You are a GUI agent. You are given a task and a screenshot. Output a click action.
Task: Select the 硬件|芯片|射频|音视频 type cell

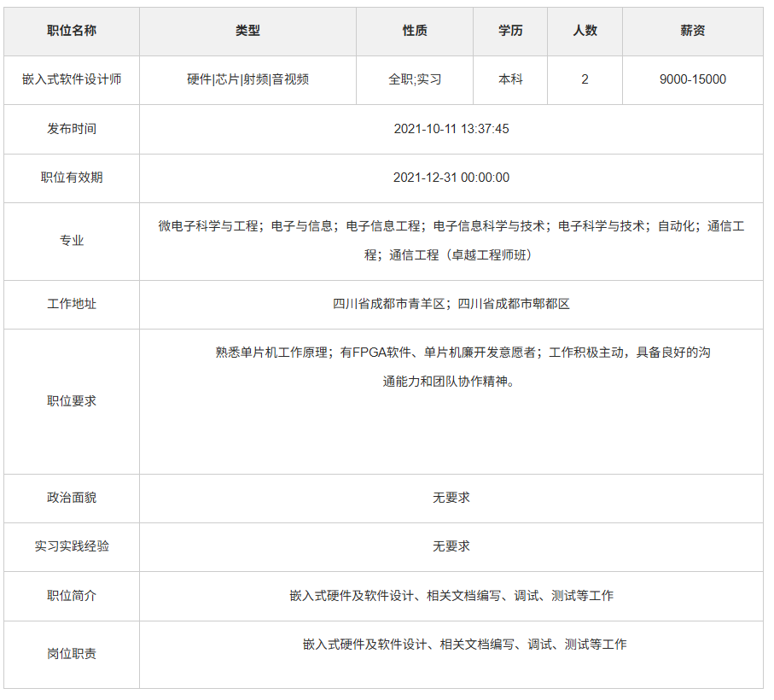click(247, 79)
